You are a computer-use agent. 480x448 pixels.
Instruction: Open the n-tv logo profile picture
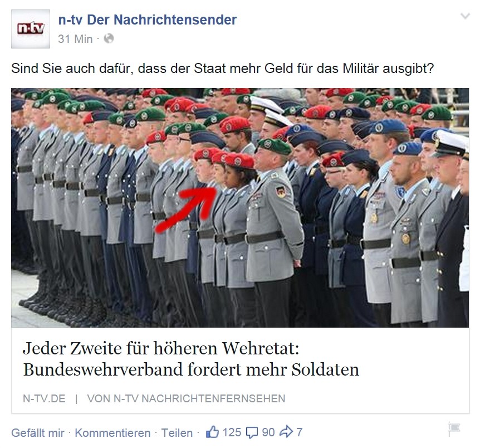[31, 29]
